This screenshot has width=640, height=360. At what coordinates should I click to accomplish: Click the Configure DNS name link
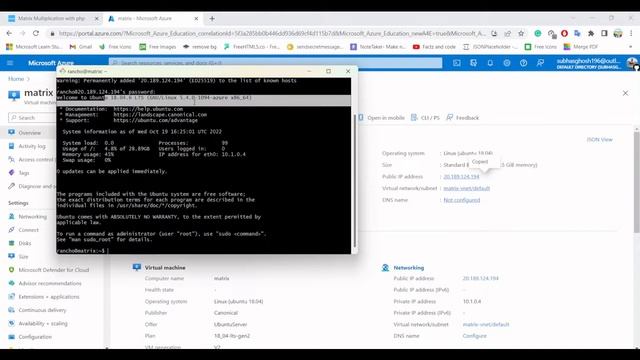[474, 336]
